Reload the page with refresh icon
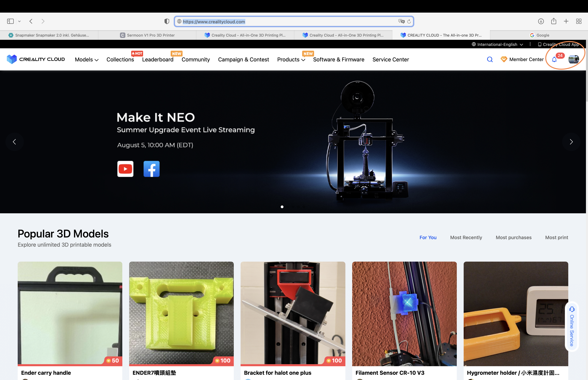The height and width of the screenshot is (380, 588). pos(409,21)
